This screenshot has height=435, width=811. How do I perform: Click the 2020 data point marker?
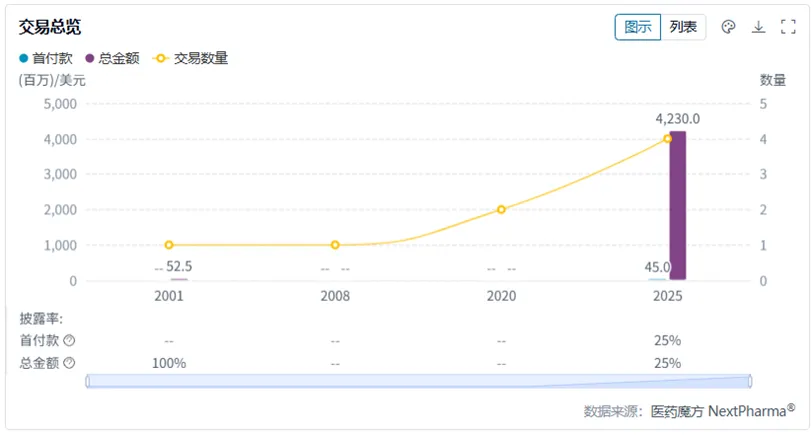[501, 209]
